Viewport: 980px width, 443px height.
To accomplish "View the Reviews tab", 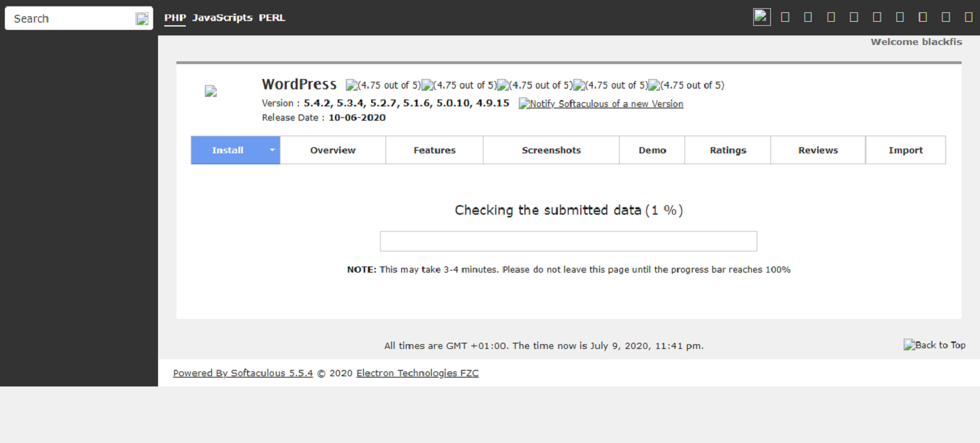I will tap(817, 151).
